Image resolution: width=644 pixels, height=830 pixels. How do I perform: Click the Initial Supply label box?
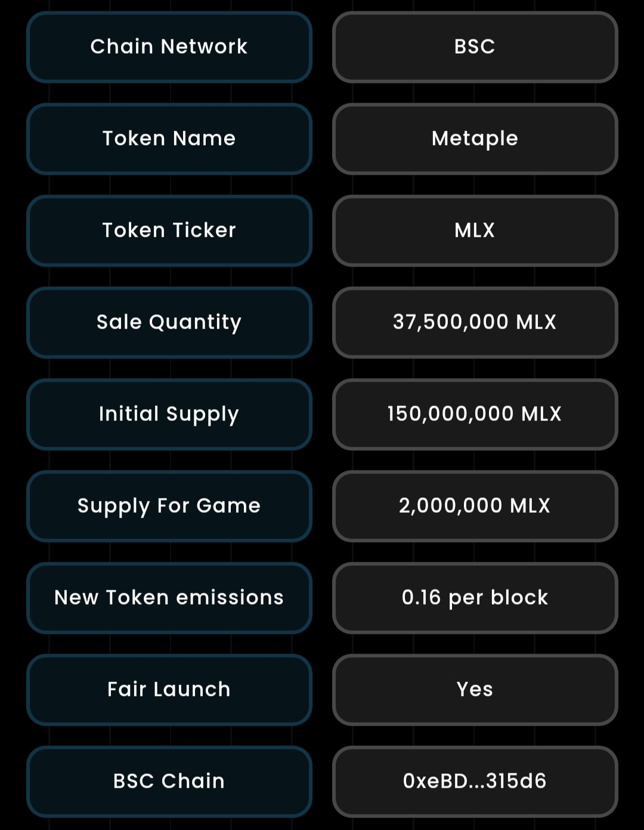tap(169, 414)
